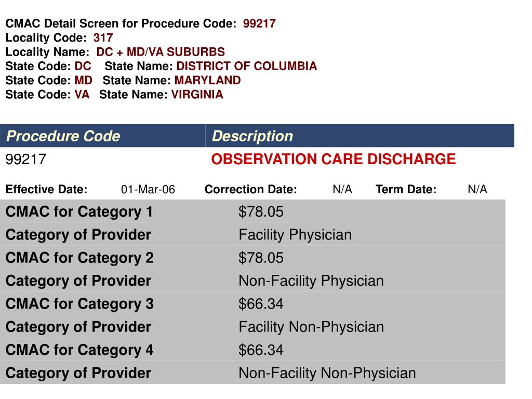Click the 01-Mar-06 effective date value
Image resolution: width=532 pixels, height=399 pixels.
coord(148,189)
